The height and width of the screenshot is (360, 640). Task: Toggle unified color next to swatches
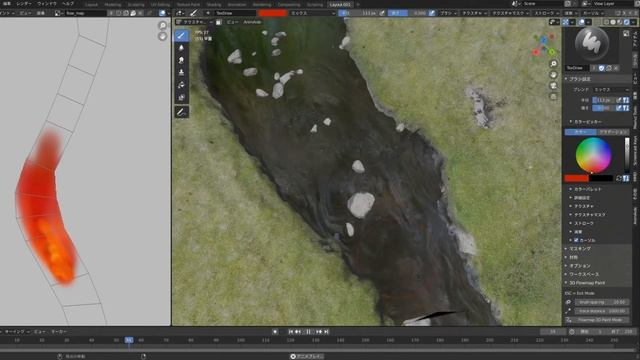626,178
